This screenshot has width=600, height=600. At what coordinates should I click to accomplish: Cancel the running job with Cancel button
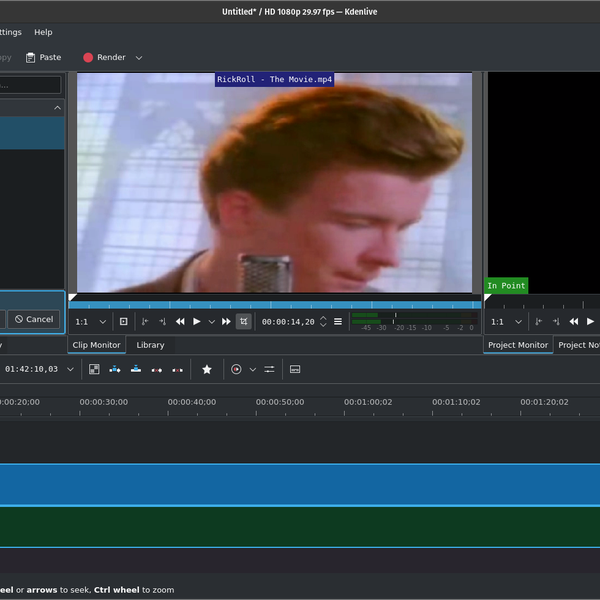coord(34,319)
